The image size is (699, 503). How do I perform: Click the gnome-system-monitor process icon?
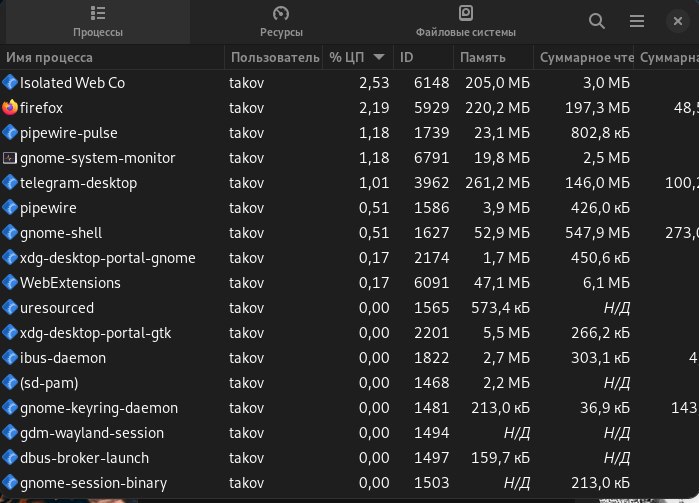(x=10, y=158)
